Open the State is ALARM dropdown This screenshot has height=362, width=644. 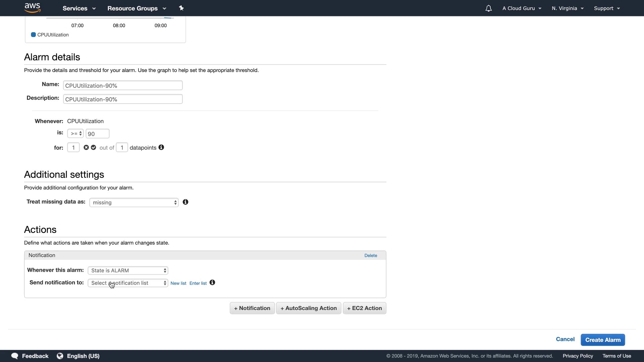(128, 270)
